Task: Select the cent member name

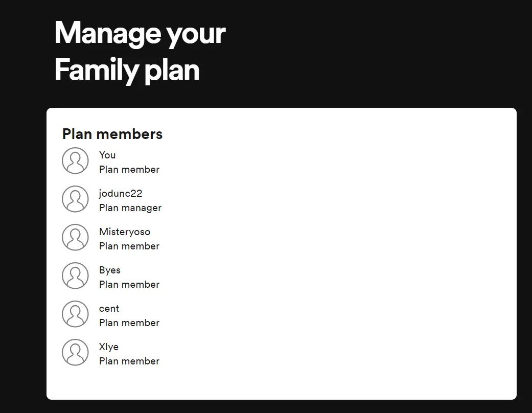Action: click(109, 309)
